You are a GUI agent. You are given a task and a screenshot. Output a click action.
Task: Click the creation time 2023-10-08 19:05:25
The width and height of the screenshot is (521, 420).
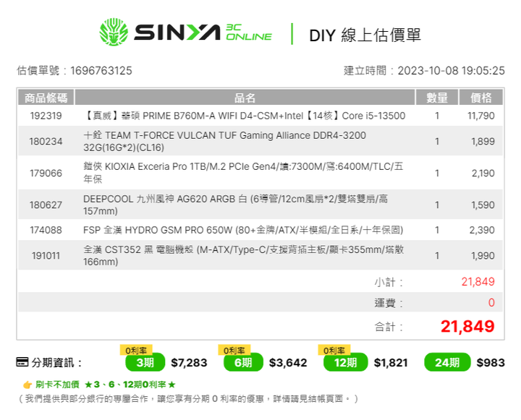[x=452, y=71]
